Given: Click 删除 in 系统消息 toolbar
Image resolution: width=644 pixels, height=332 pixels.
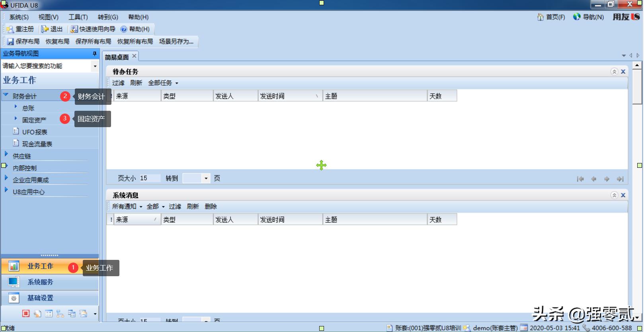Looking at the screenshot, I should click(211, 206).
